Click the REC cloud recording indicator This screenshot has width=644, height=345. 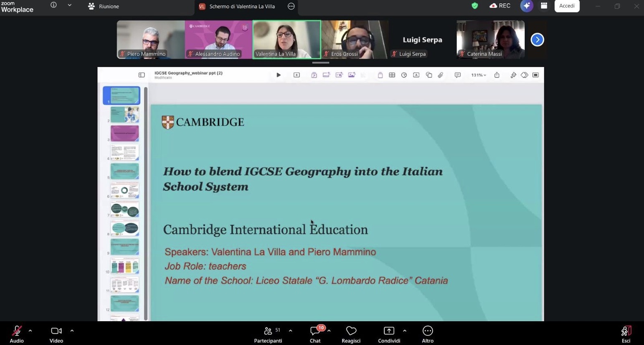tap(500, 6)
